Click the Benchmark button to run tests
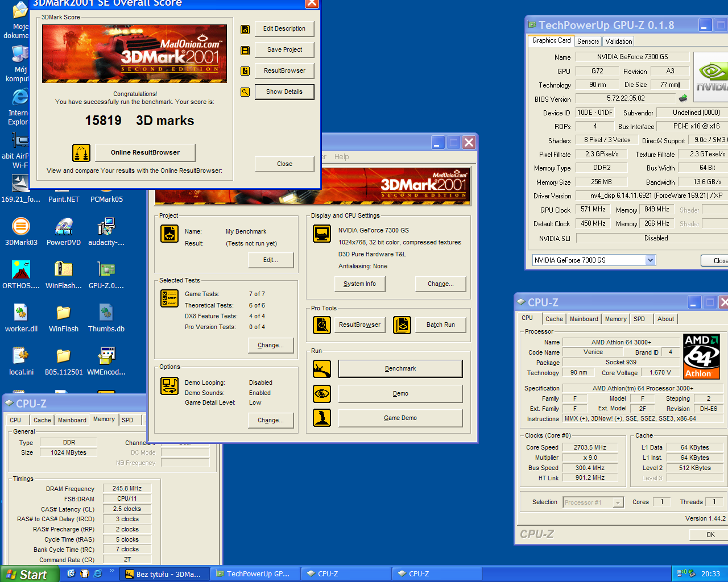The width and height of the screenshot is (728, 582). 400,369
